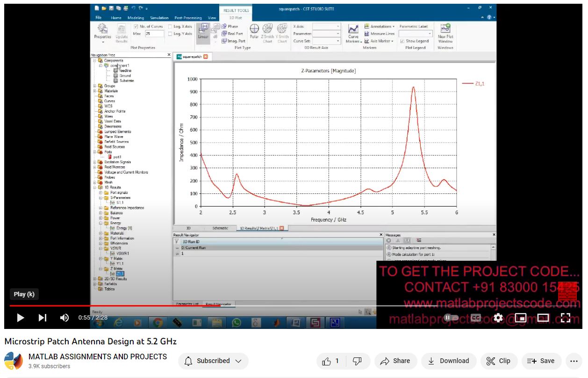
Task: Toggle the Log. X Axis checkbox
Action: coord(171,27)
